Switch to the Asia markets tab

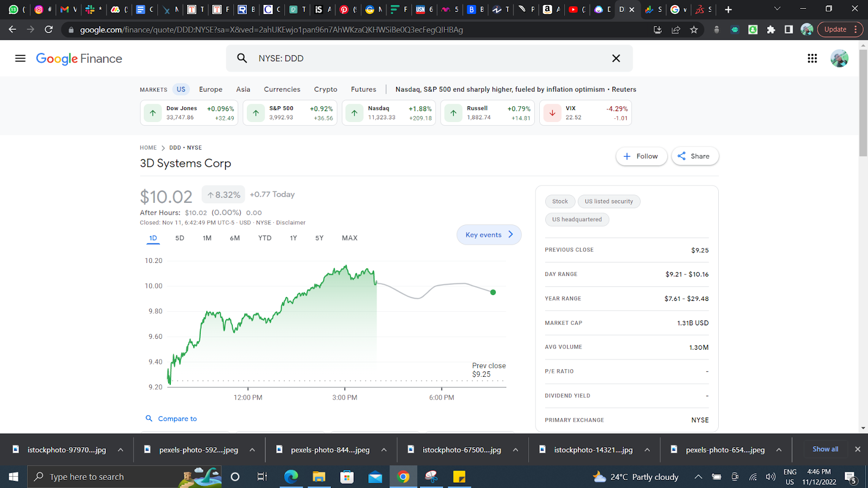click(243, 89)
